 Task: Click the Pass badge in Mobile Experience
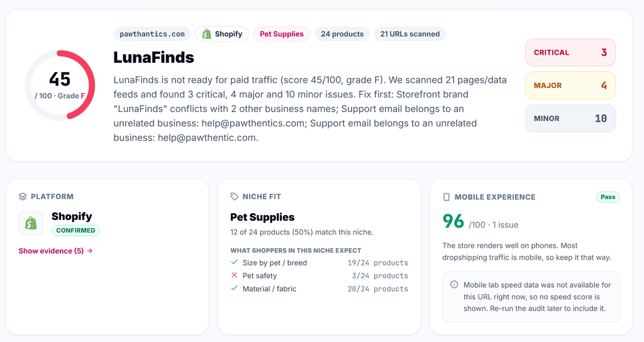pyautogui.click(x=608, y=197)
